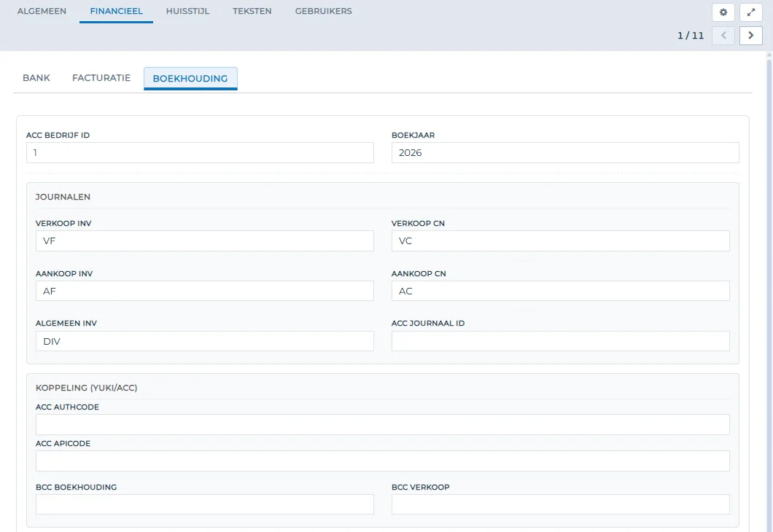Open the Bank sub-tab
The height and width of the screenshot is (532, 773).
(x=36, y=78)
